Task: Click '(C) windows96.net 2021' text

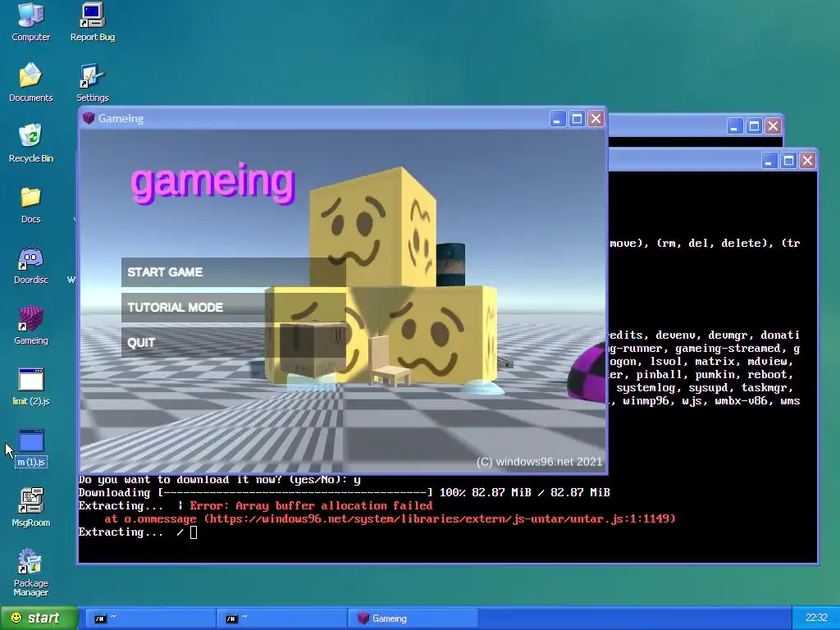Action: pyautogui.click(x=539, y=462)
